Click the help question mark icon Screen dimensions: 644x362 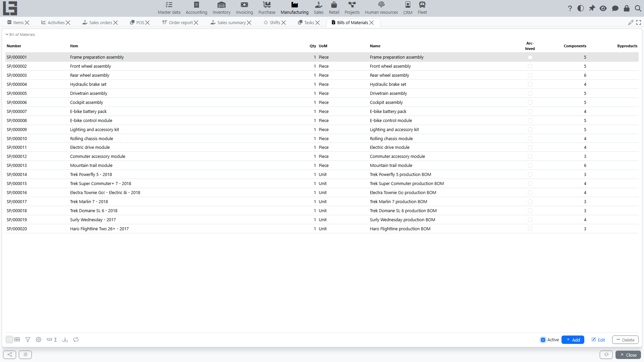tap(570, 8)
